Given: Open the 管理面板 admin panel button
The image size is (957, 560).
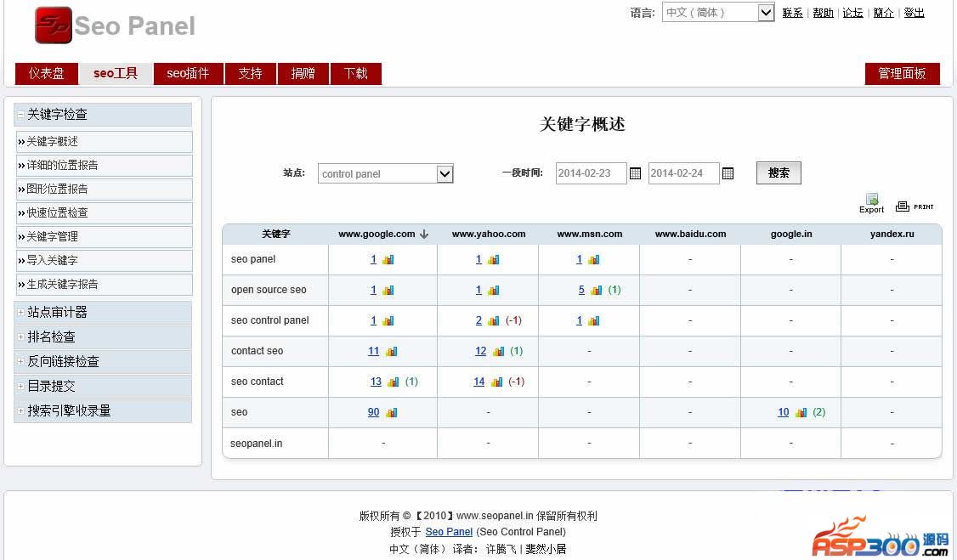Looking at the screenshot, I should point(902,74).
